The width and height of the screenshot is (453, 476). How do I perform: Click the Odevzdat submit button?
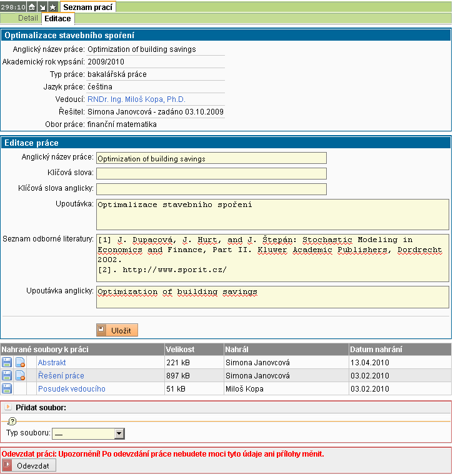[30, 465]
